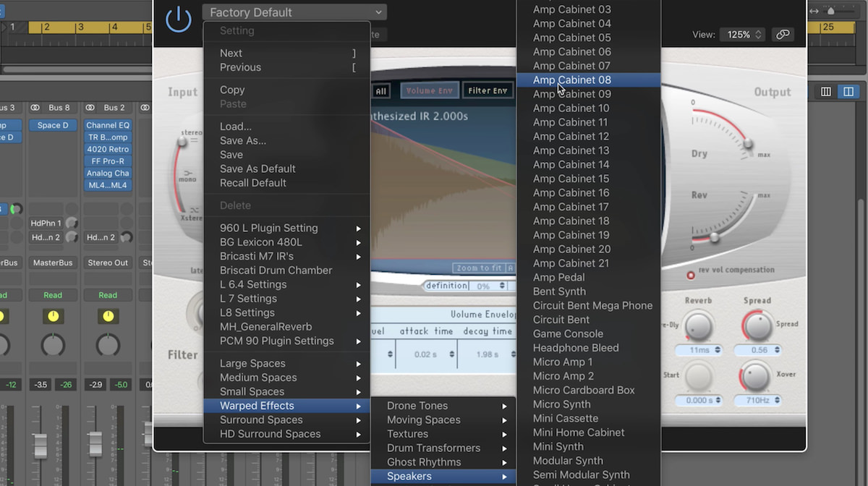Click the Stereo Out pan knob
This screenshot has height=486, width=868.
point(108,345)
